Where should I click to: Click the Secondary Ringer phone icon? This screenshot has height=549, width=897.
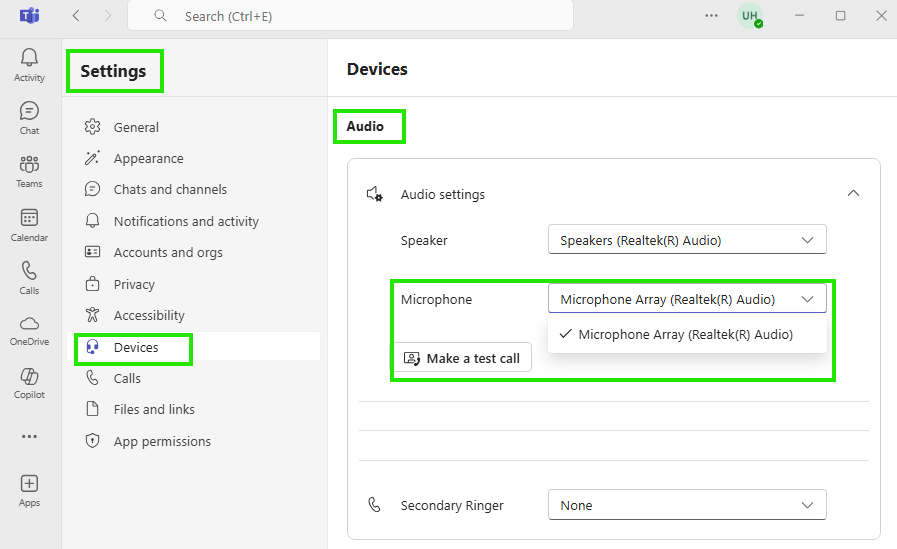tap(374, 504)
